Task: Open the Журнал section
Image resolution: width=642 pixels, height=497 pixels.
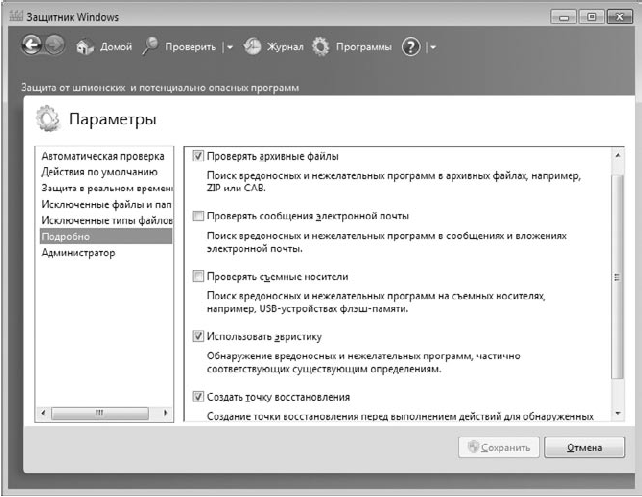Action: tap(285, 47)
